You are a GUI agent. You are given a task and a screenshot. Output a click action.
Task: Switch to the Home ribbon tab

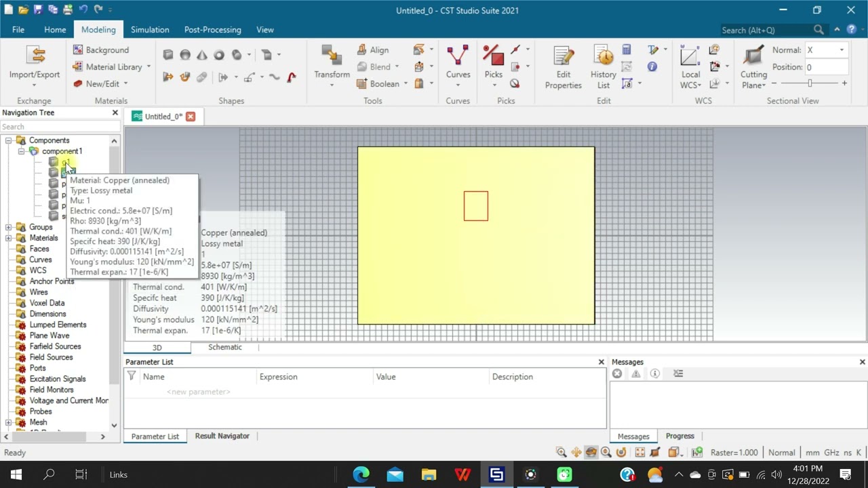(x=55, y=30)
